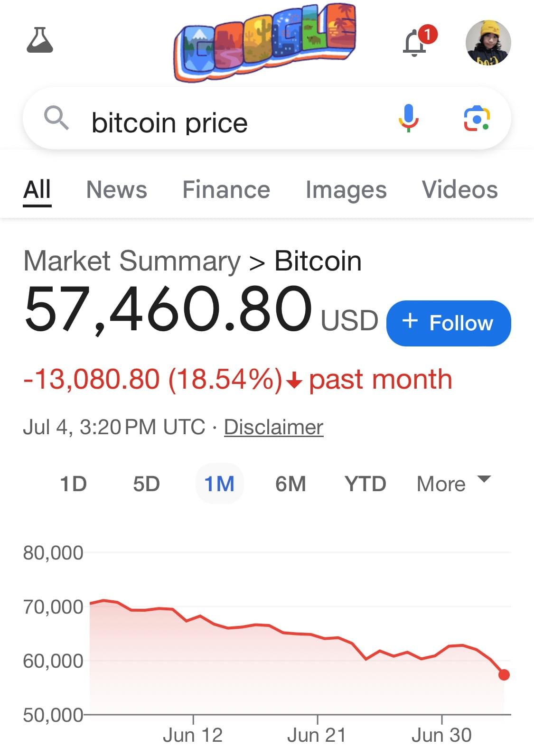Switch to the News tab
534x756 pixels.
117,190
